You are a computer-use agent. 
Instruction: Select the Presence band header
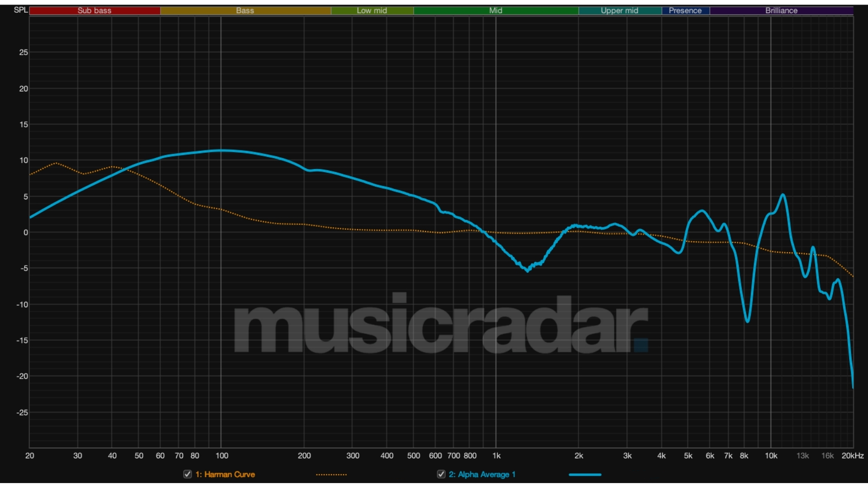pos(685,10)
